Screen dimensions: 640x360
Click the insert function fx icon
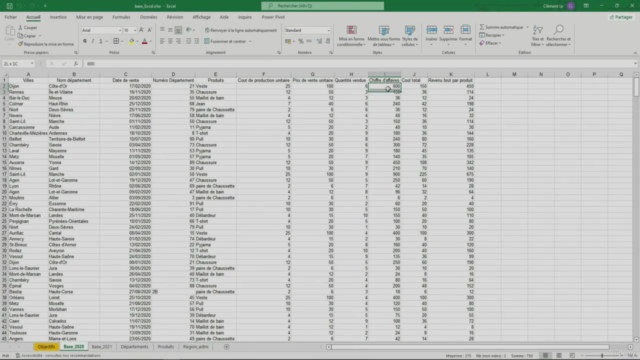[76, 64]
